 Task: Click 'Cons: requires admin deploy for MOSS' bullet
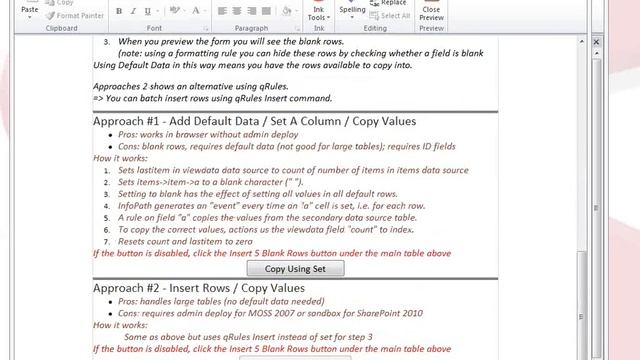pos(270,313)
